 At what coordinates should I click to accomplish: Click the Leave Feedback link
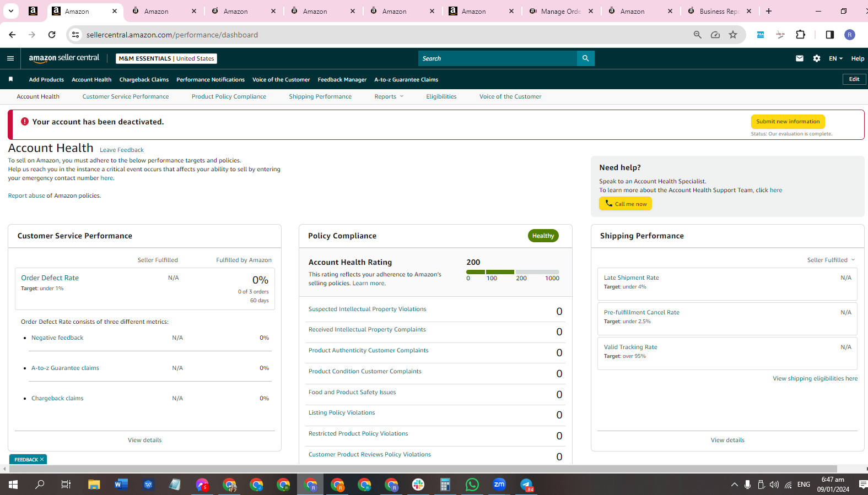pos(122,150)
